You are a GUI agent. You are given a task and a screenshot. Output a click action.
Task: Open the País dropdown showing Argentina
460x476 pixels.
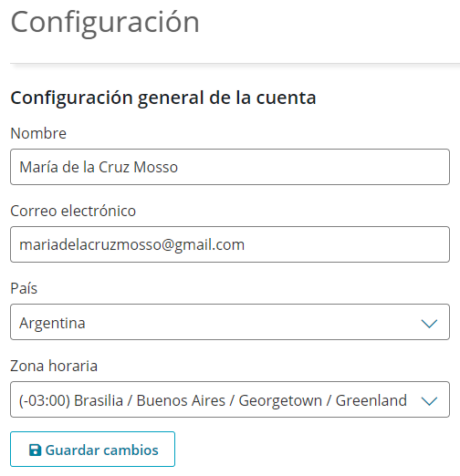pyautogui.click(x=230, y=322)
